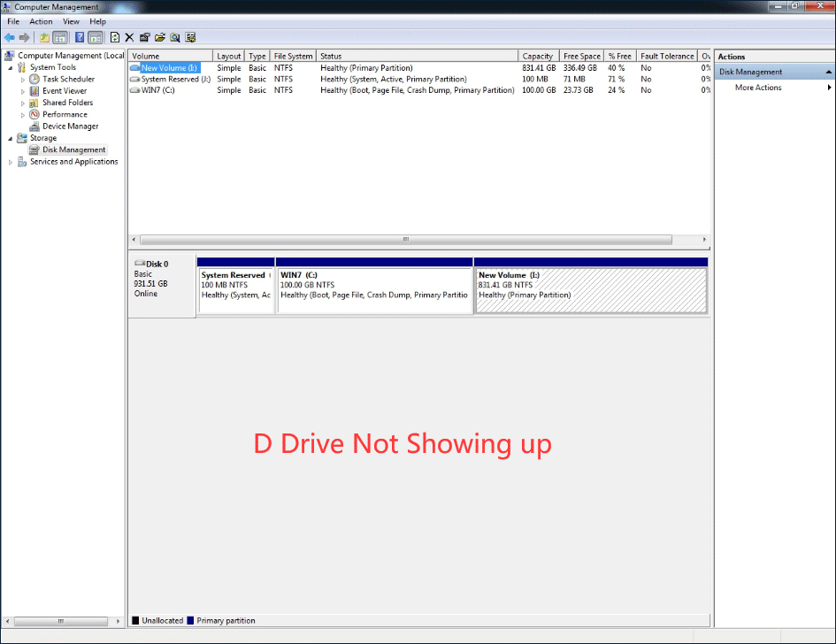Click the Capacity column header
Image resolution: width=836 pixels, height=644 pixels.
tap(538, 55)
